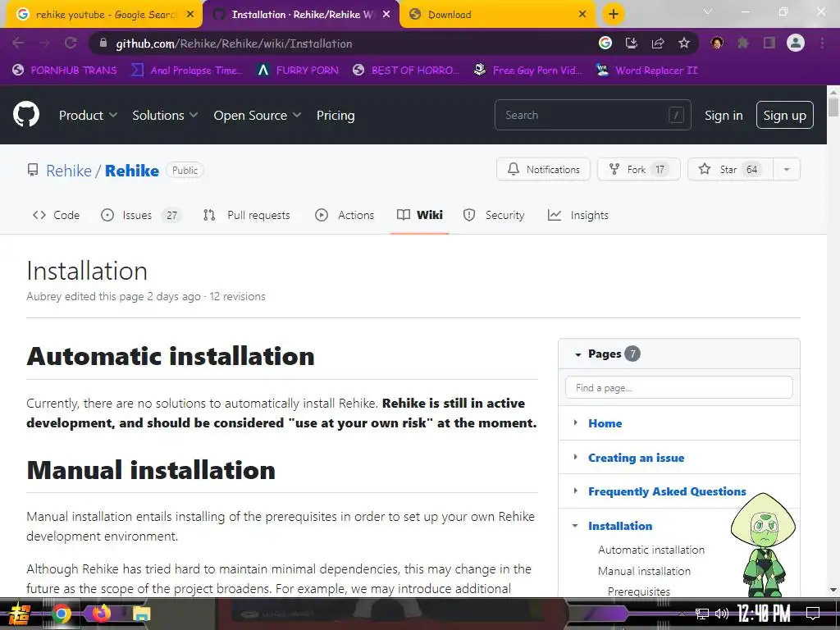Click the browser back arrow
840x630 pixels.
(18, 43)
